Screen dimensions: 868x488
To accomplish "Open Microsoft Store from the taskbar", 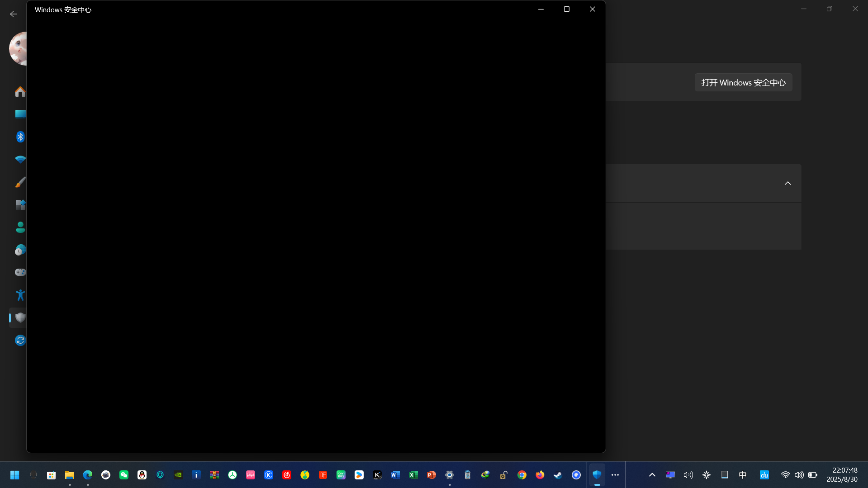I will (52, 475).
